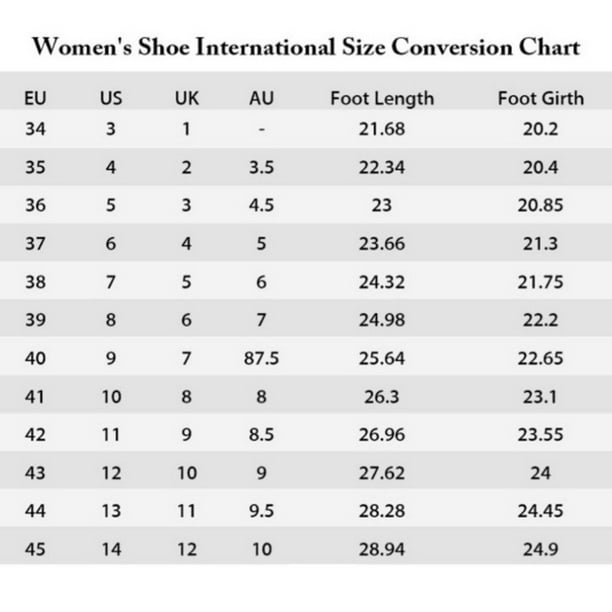Click EU size 40 cell
The height and width of the screenshot is (612, 612).
[35, 358]
